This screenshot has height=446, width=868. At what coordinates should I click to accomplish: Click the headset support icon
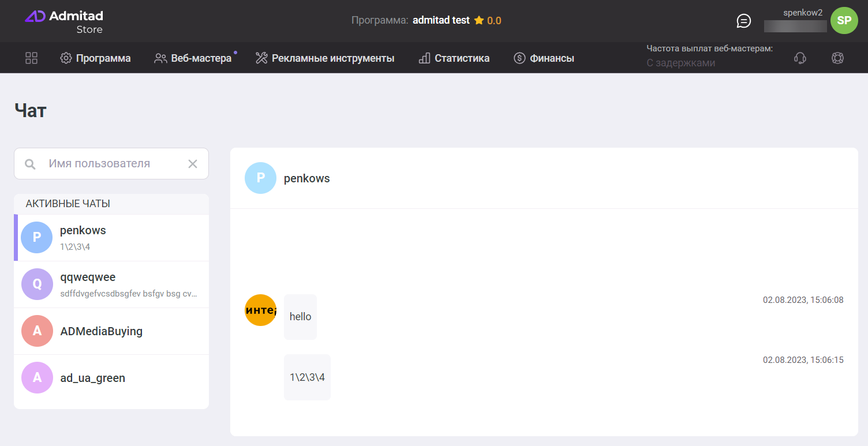coord(800,58)
